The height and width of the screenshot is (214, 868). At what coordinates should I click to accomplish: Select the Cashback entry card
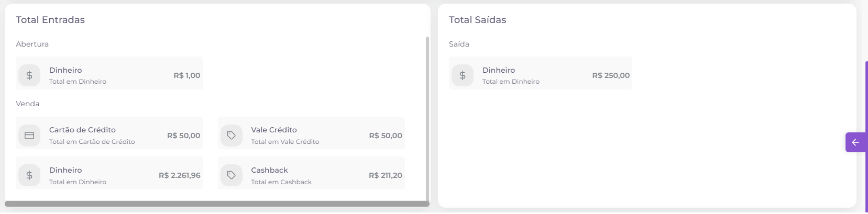(x=311, y=173)
